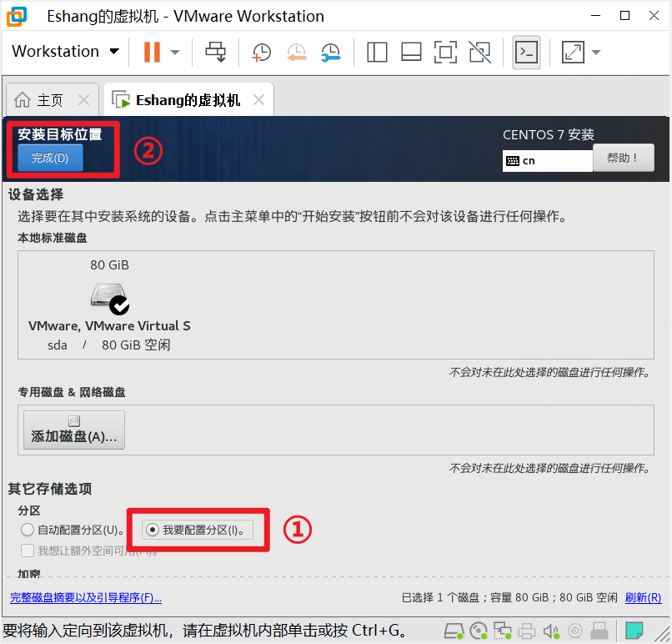
Task: Show the console view
Action: coord(526,53)
